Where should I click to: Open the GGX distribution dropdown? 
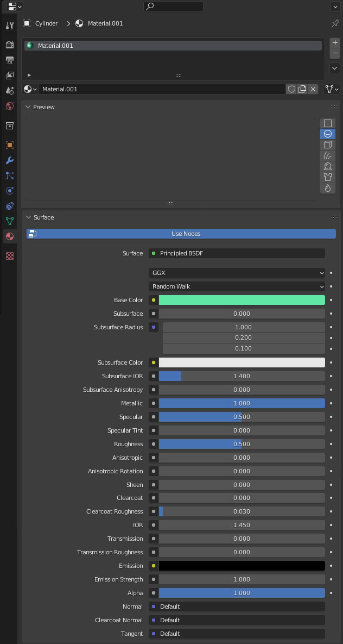(237, 273)
